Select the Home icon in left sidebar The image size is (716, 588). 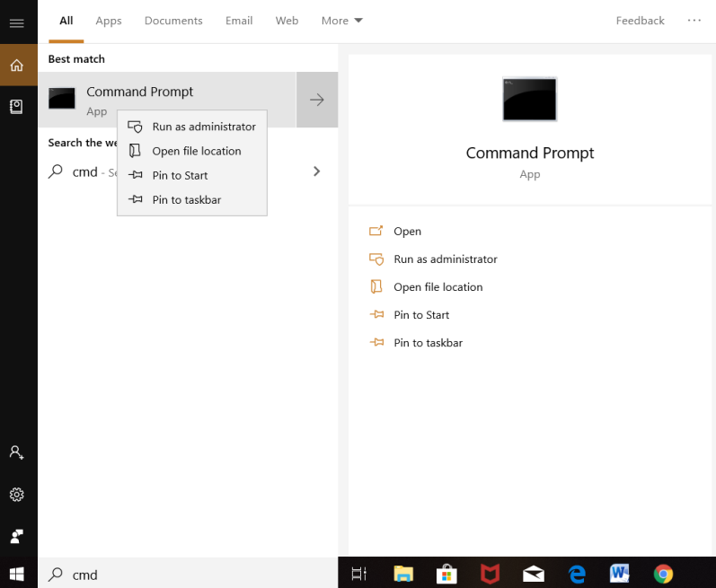click(x=17, y=66)
